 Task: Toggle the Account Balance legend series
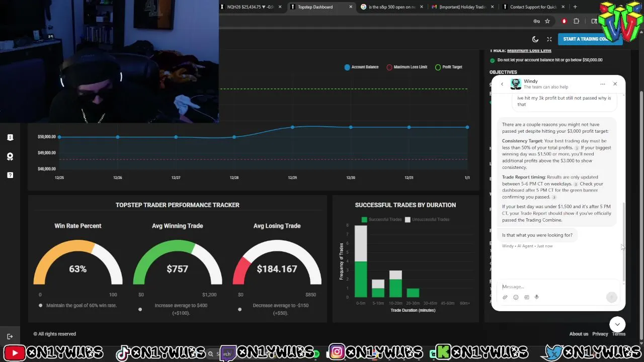(361, 67)
